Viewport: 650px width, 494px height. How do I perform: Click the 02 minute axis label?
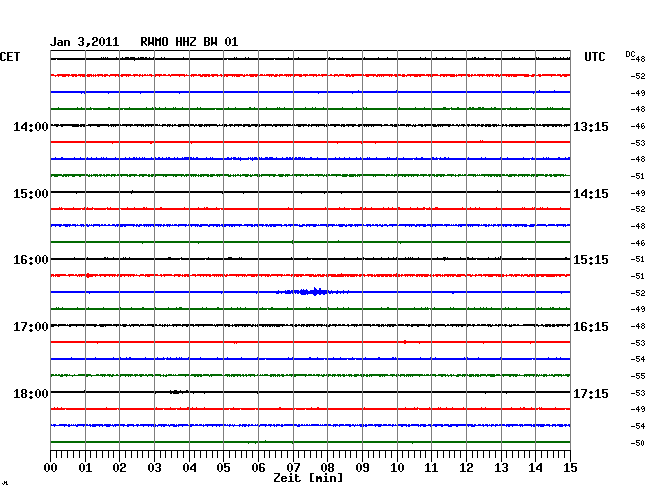(119, 468)
